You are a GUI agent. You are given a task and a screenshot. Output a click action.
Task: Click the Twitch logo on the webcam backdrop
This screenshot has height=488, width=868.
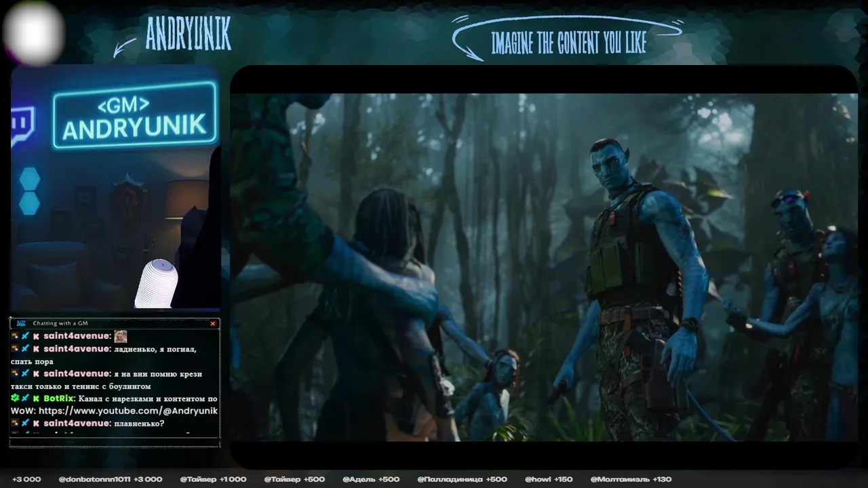click(x=22, y=126)
